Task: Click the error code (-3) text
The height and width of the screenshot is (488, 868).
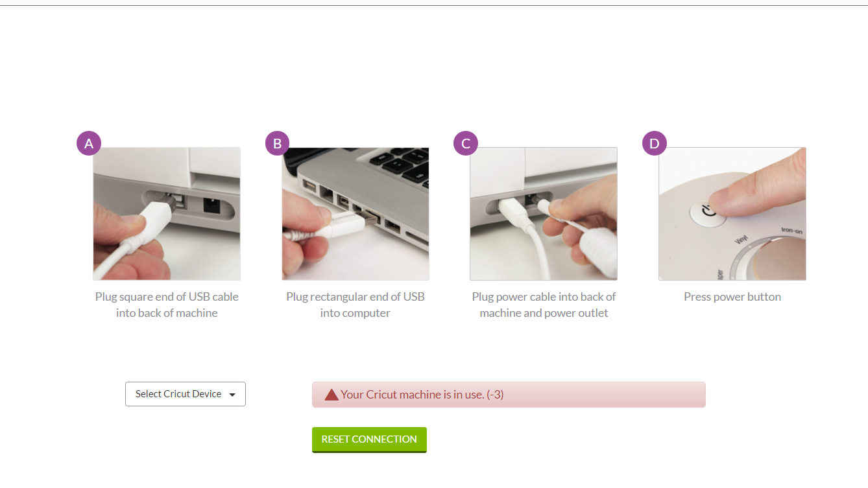Action: (495, 394)
